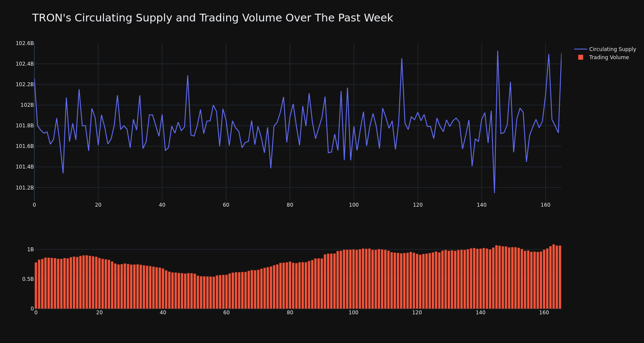Click the 101.6B y-axis label
This screenshot has height=343, width=644.
click(x=24, y=146)
